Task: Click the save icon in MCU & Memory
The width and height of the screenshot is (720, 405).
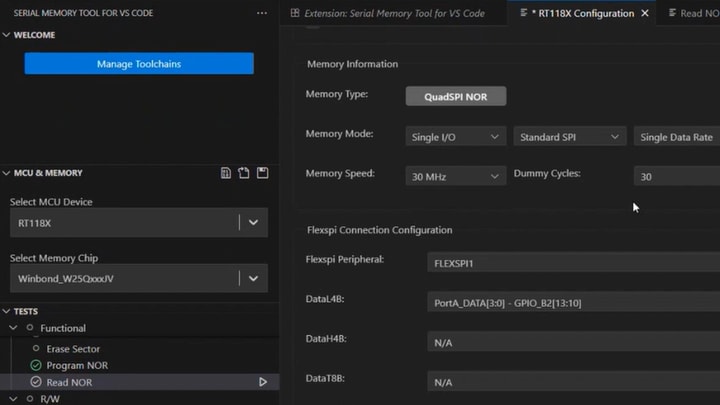Action: coord(262,173)
